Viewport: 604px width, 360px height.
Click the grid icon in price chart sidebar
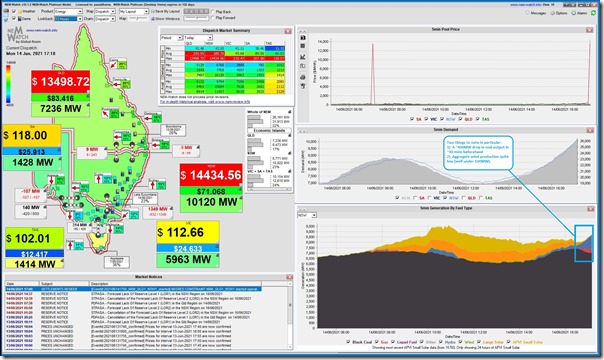(x=303, y=46)
